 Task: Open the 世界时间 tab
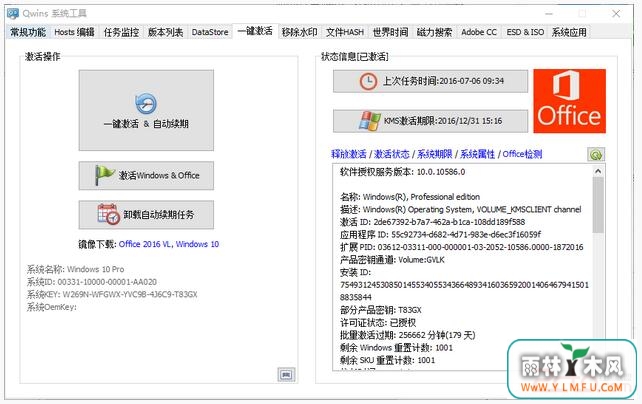390,32
